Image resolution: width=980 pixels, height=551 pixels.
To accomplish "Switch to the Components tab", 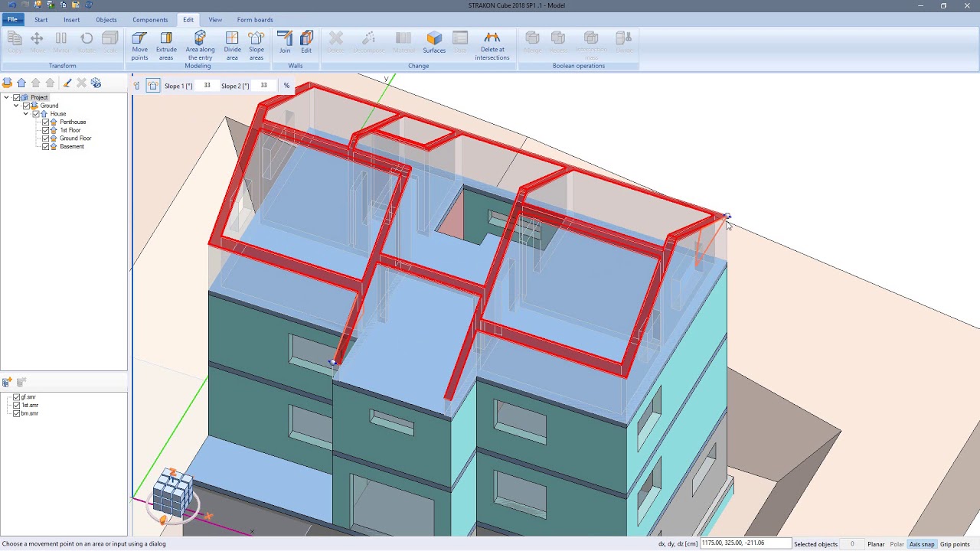I will click(x=150, y=20).
